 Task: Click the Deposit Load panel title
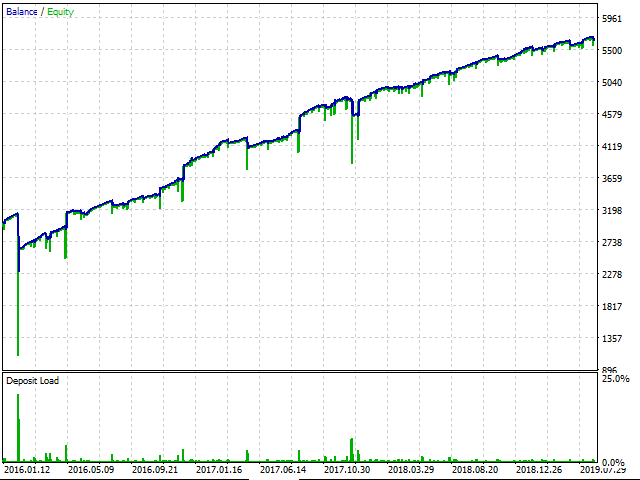coord(33,381)
